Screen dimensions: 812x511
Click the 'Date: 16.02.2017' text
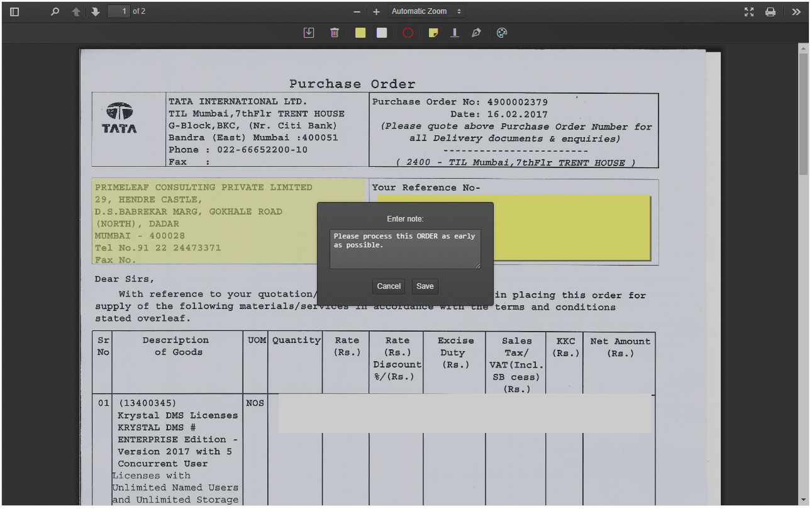pyautogui.click(x=499, y=115)
